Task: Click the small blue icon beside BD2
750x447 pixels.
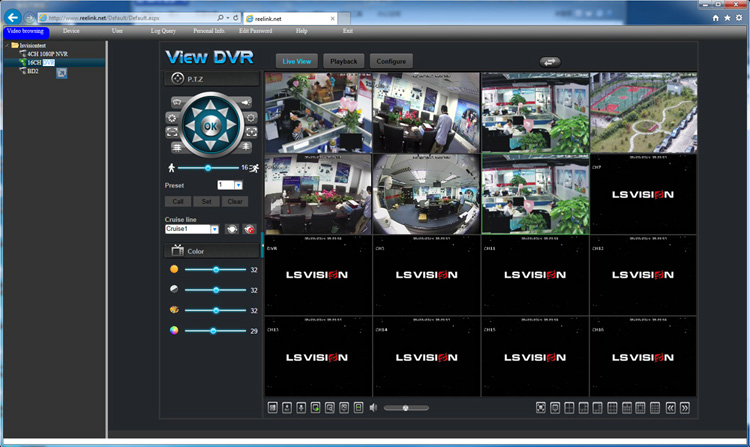Action: pos(62,73)
